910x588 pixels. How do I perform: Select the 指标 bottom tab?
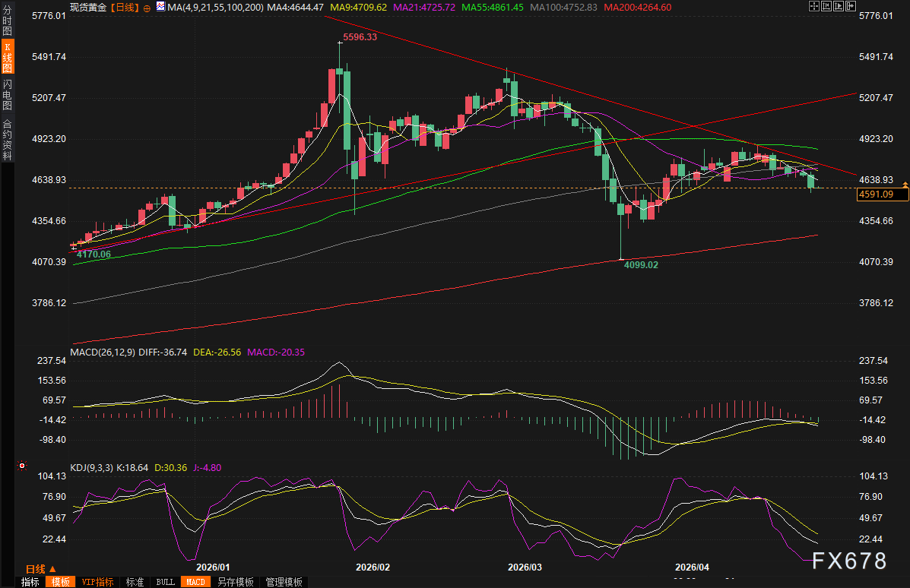click(30, 582)
